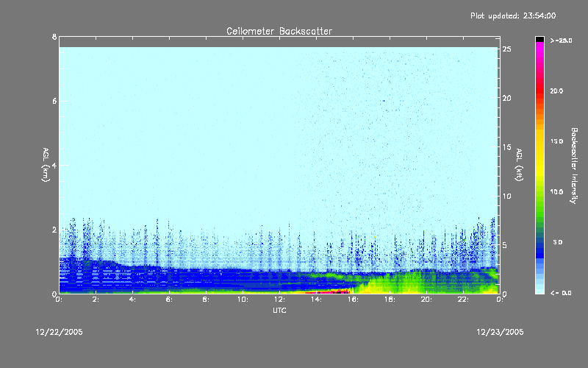
Task: Click the '20:' hour label on the time axis
Action: tap(427, 300)
